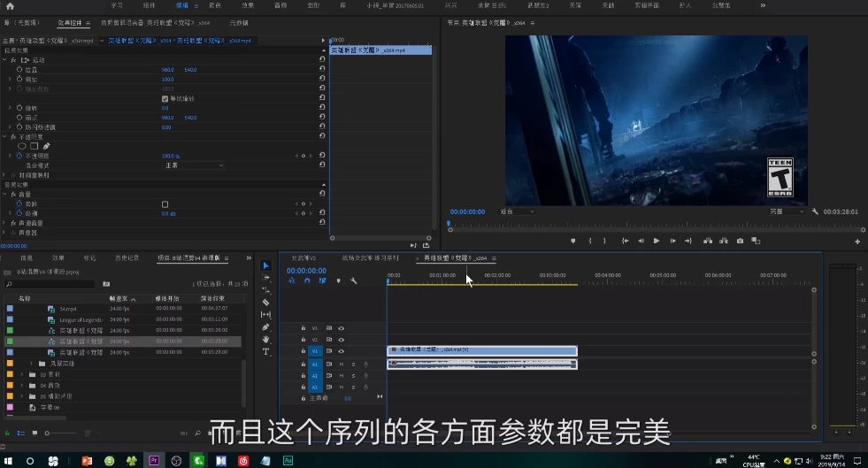Open the program monitor zoom level dropdown
Image resolution: width=868 pixels, height=468 pixels.
pyautogui.click(x=518, y=211)
